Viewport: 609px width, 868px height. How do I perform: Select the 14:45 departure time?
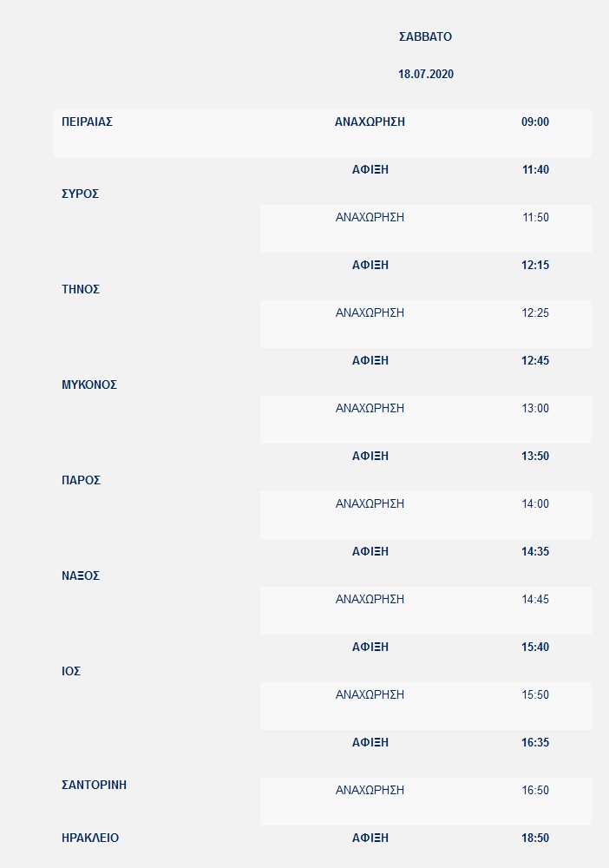535,600
